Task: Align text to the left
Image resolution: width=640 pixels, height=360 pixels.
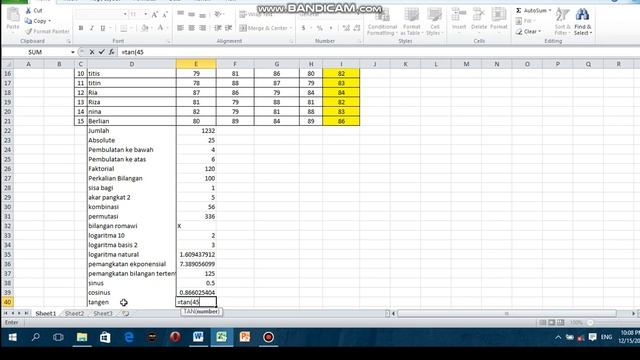Action: pos(180,28)
